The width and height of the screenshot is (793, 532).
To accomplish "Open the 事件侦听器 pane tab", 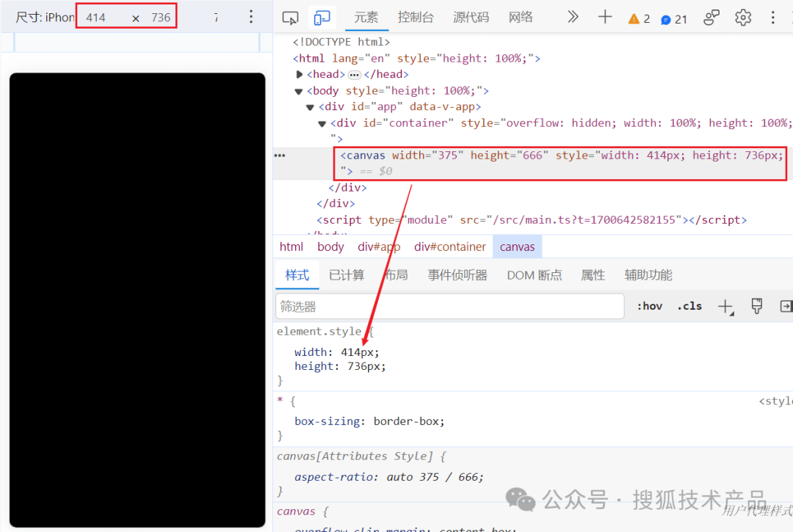I will [457, 275].
